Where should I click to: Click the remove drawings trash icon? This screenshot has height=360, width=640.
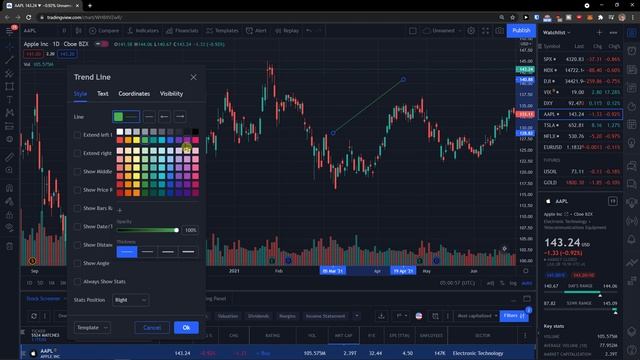tap(9, 246)
